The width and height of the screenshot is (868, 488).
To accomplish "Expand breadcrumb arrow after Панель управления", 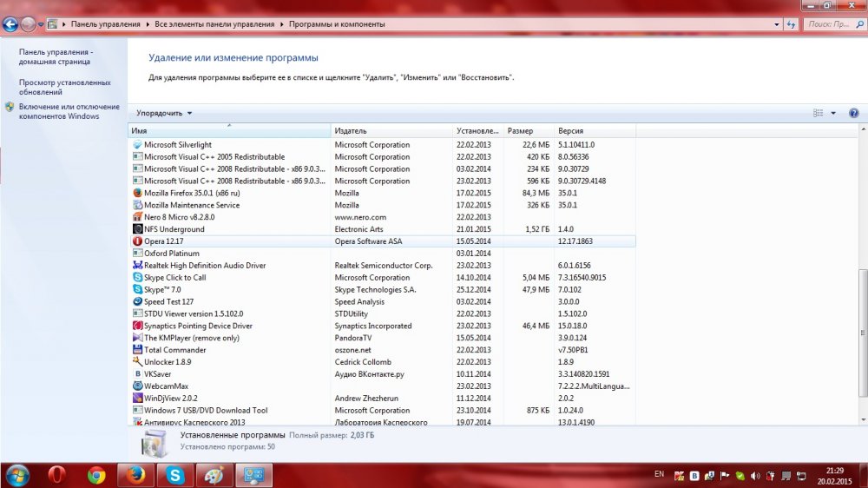I will (148, 24).
